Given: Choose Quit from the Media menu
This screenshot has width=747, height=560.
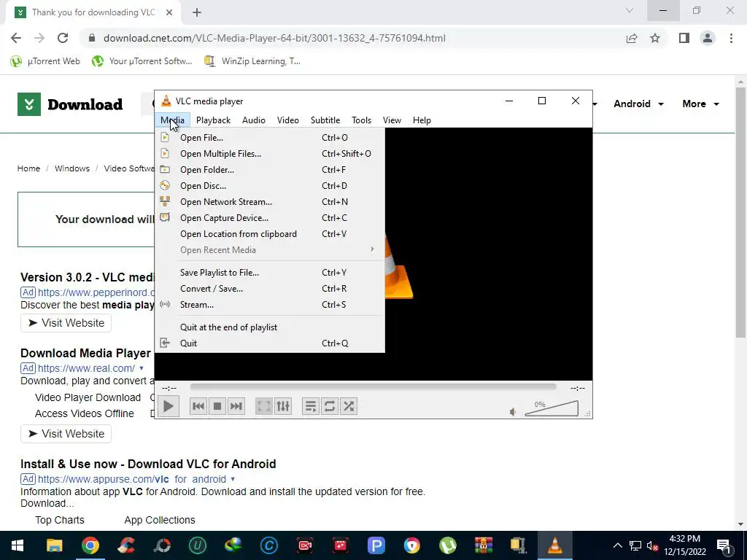Looking at the screenshot, I should coord(270,343).
